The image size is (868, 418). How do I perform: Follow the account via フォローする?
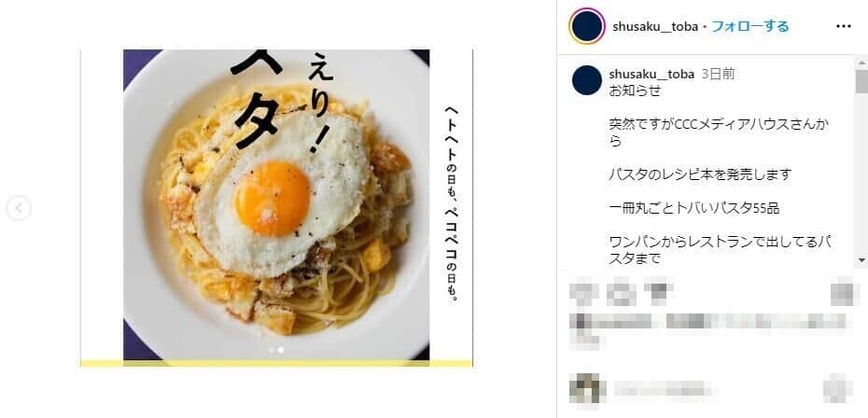tap(749, 26)
